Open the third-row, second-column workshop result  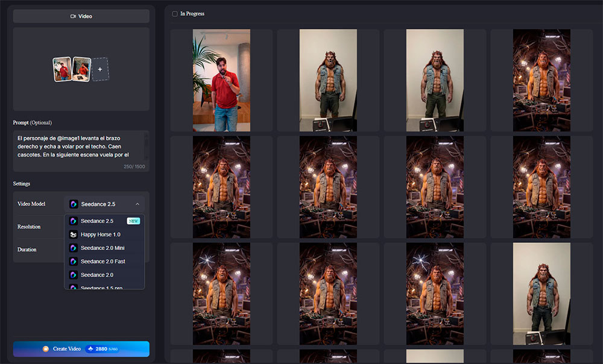[328, 293]
